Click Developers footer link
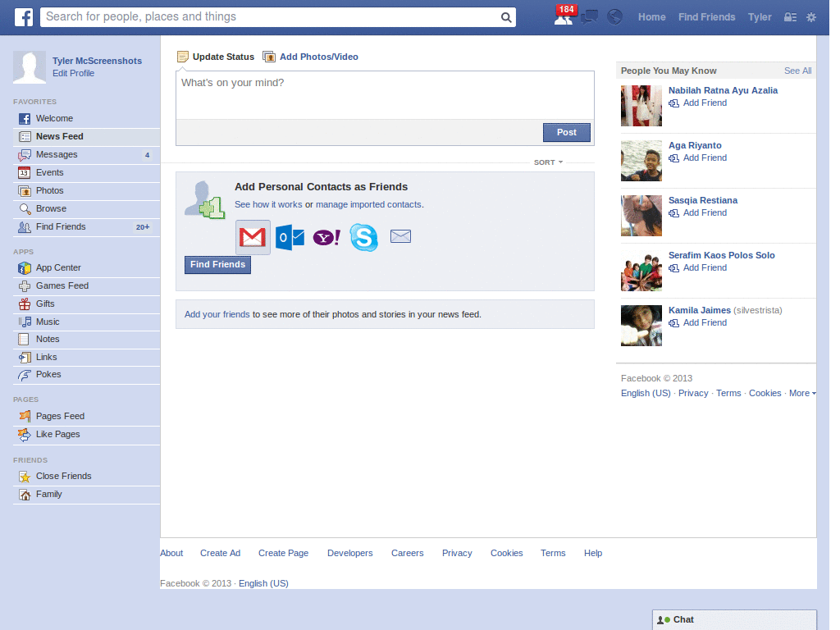 [x=349, y=554]
